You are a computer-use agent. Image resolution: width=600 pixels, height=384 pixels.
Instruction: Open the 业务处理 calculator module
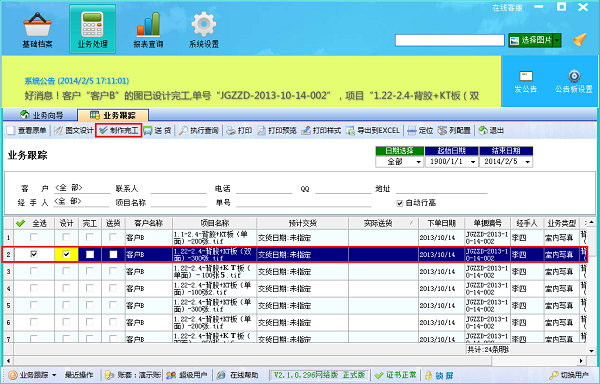92,30
